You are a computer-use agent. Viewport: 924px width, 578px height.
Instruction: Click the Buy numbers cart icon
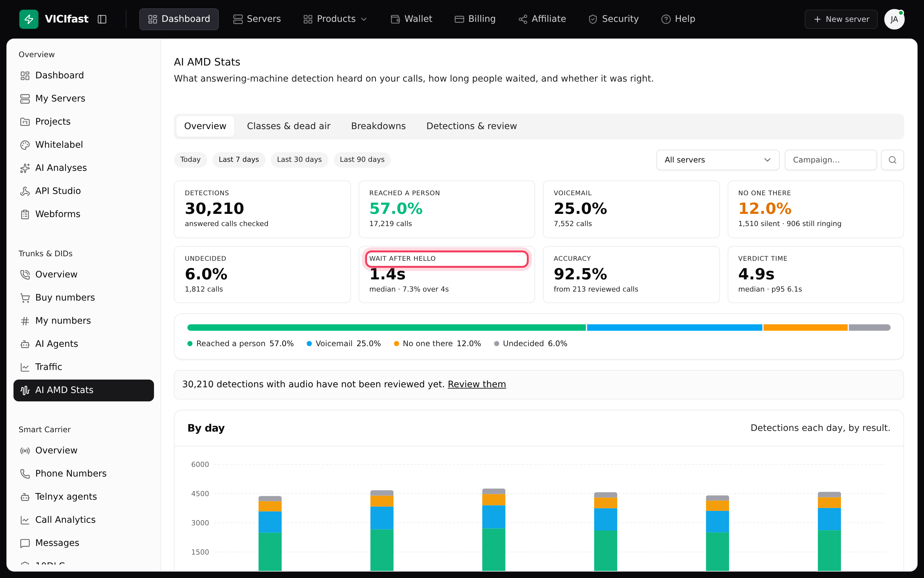[25, 298]
